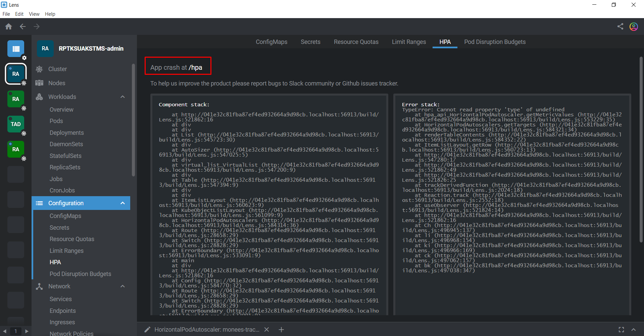
Task: Click the Workloads section icon
Action: click(x=39, y=97)
